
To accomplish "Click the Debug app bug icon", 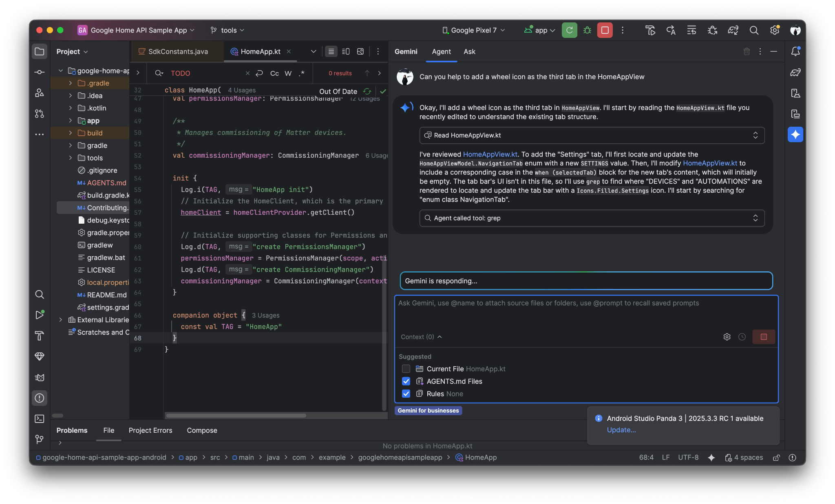I will click(x=587, y=30).
